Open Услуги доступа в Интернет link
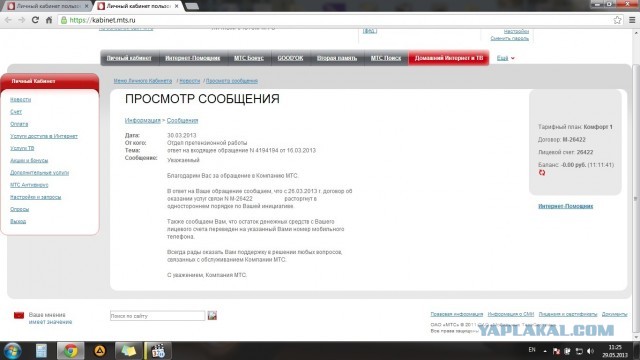The width and height of the screenshot is (640, 360). click(44, 136)
